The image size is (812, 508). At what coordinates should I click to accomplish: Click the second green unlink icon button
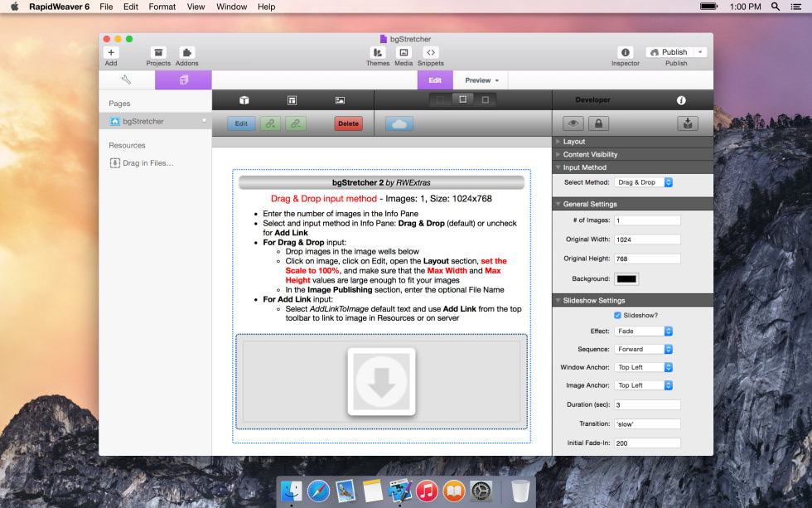tap(296, 123)
